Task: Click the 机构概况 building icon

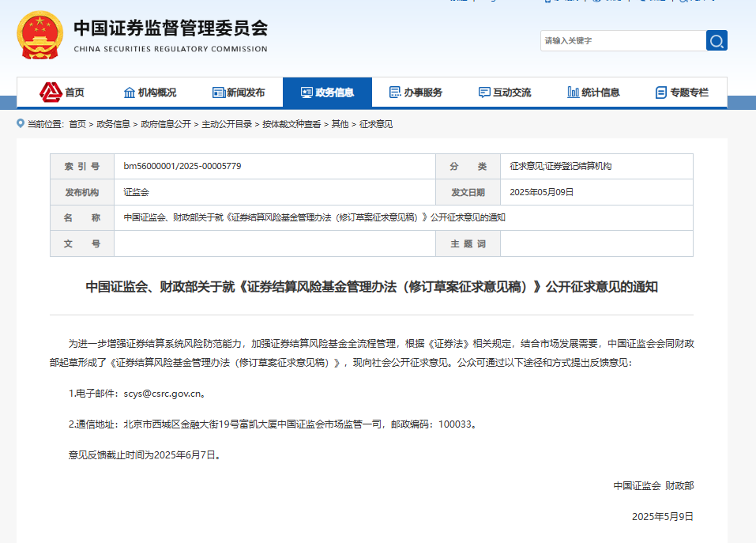Action: point(130,92)
